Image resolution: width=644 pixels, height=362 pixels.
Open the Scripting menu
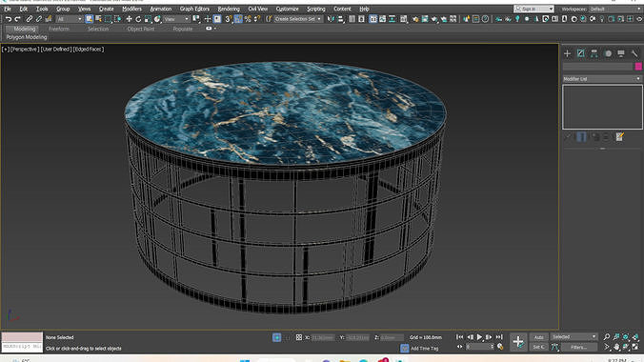pos(316,9)
